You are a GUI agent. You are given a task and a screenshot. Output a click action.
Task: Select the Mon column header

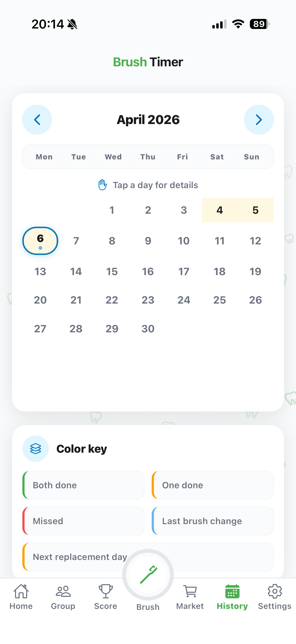pos(44,157)
